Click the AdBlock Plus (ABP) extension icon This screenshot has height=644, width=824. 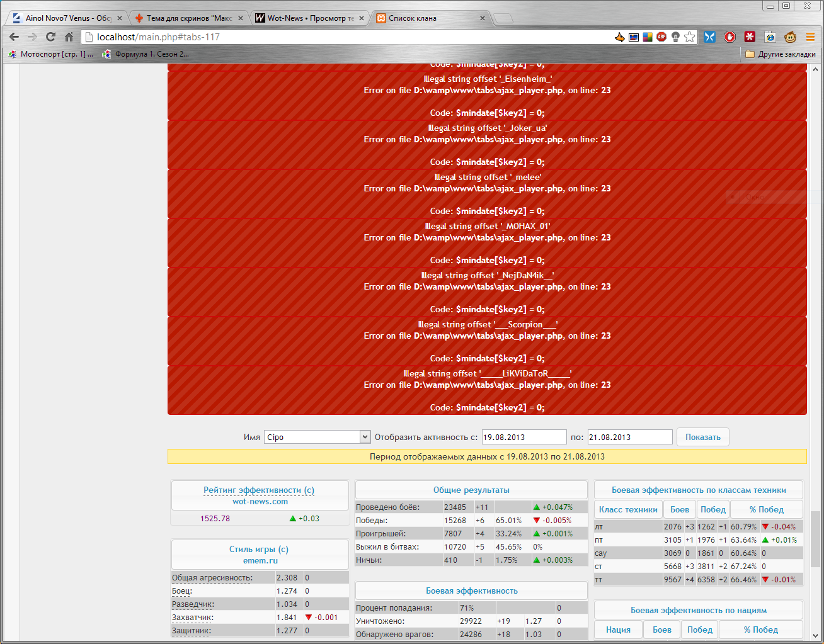(x=661, y=37)
